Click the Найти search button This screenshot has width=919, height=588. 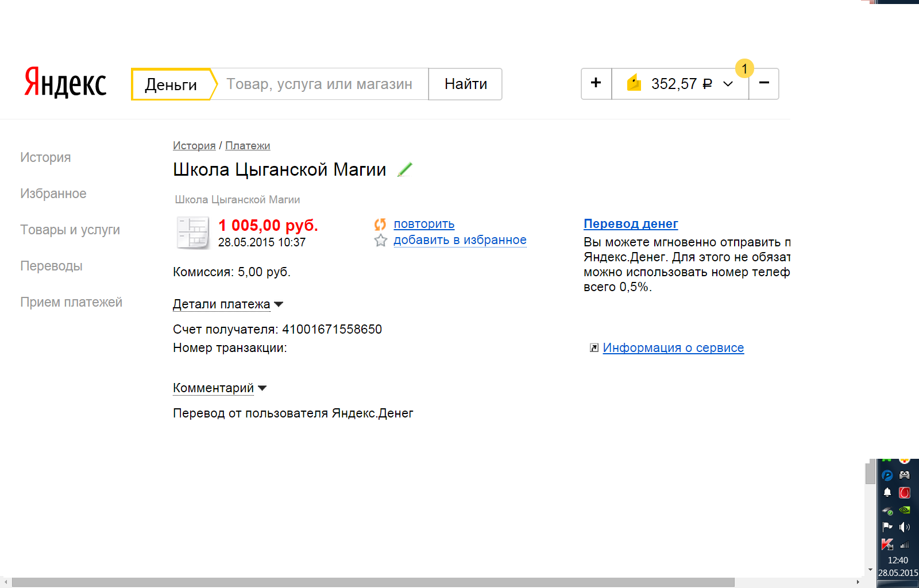465,84
